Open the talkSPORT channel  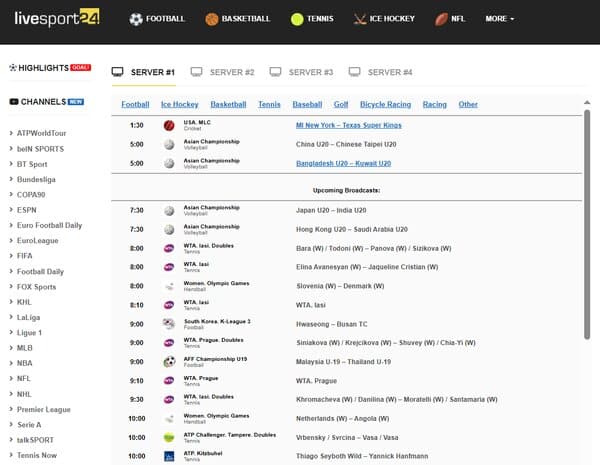pos(35,440)
